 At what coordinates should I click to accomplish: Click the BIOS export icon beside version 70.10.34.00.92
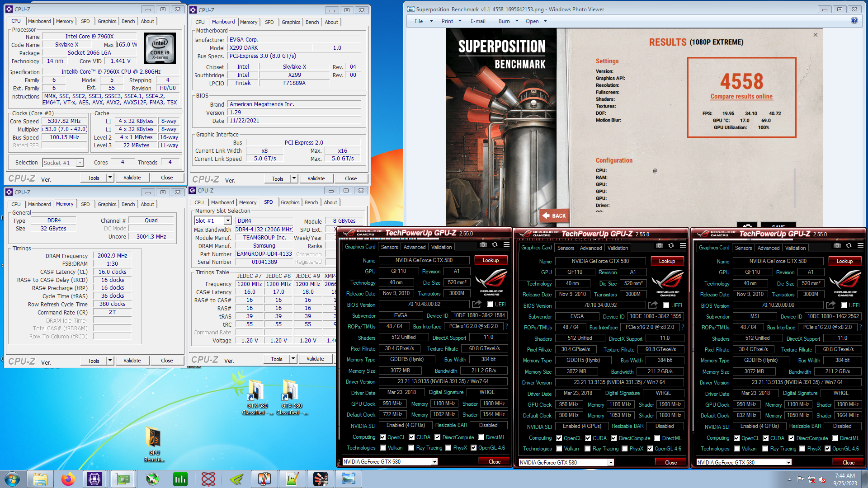pyautogui.click(x=653, y=305)
